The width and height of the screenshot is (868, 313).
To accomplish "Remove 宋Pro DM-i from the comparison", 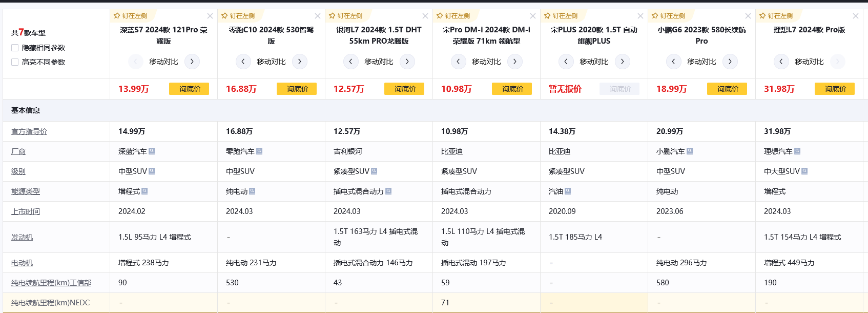I will tap(533, 16).
